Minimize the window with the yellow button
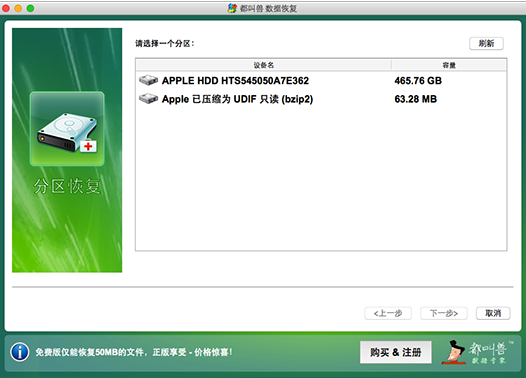This screenshot has width=526, height=378. pos(18,8)
